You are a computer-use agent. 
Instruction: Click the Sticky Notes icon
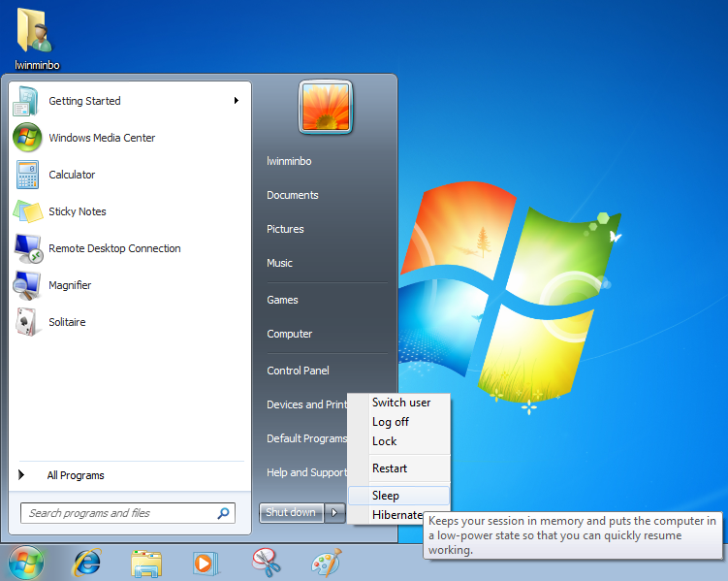(x=28, y=211)
